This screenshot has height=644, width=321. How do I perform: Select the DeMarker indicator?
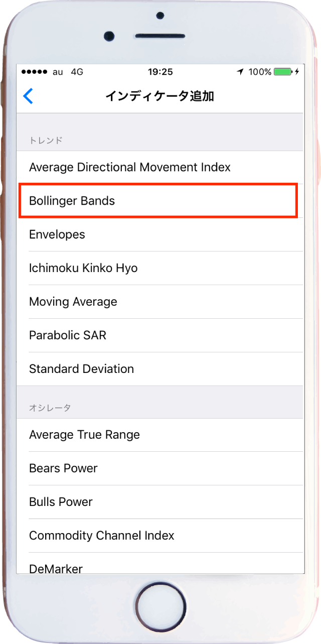pos(56,568)
